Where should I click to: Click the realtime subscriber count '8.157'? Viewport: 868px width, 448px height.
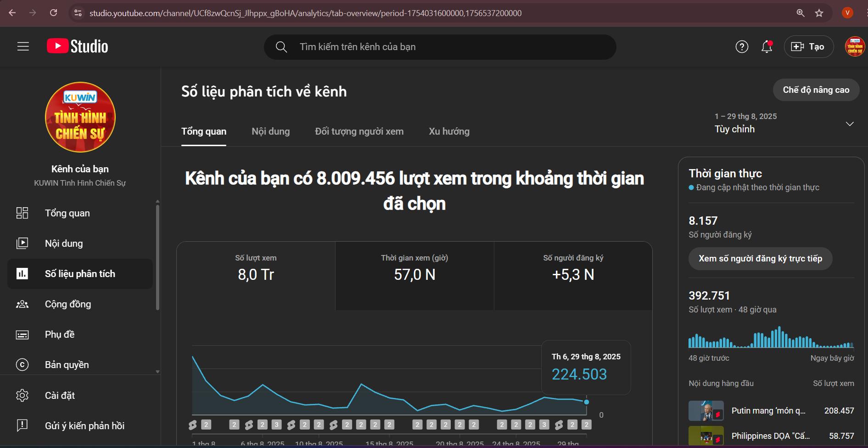tap(703, 221)
